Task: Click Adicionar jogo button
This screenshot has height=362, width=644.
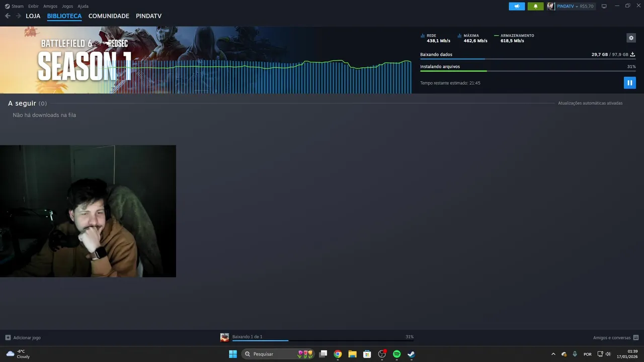Action: coord(23,338)
